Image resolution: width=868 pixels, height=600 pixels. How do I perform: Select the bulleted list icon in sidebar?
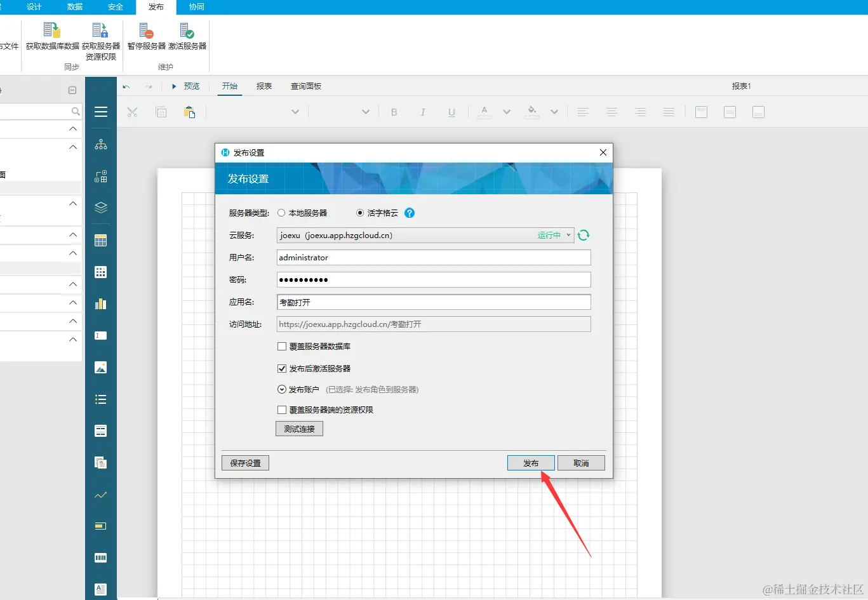[101, 399]
